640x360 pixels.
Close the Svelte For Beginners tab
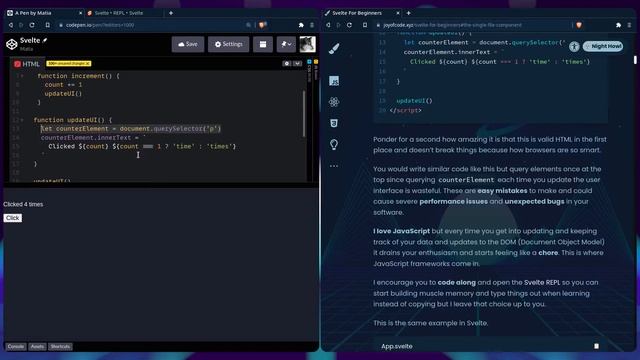click(x=398, y=13)
